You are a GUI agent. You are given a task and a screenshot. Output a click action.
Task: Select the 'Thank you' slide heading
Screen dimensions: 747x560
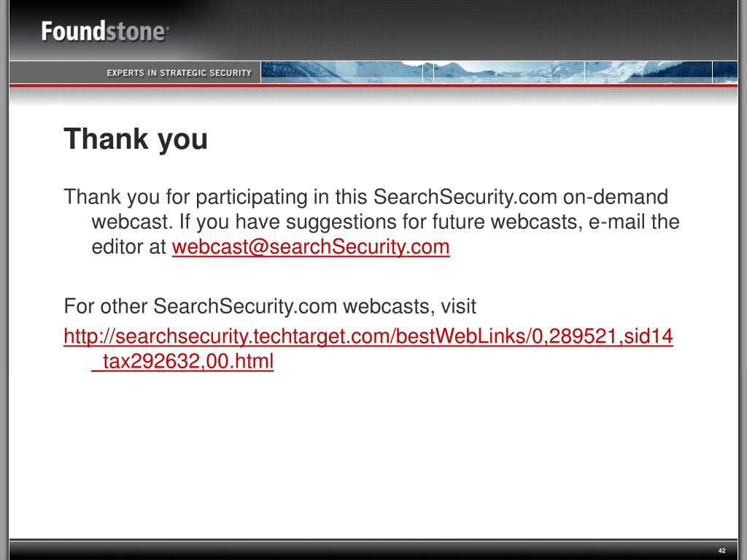[x=136, y=139]
